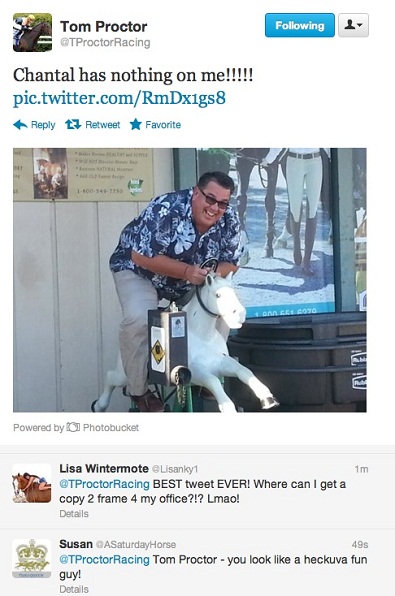Open Lisa Wintermote's avatar image
Image resolution: width=395 pixels, height=596 pixels.
tap(32, 483)
